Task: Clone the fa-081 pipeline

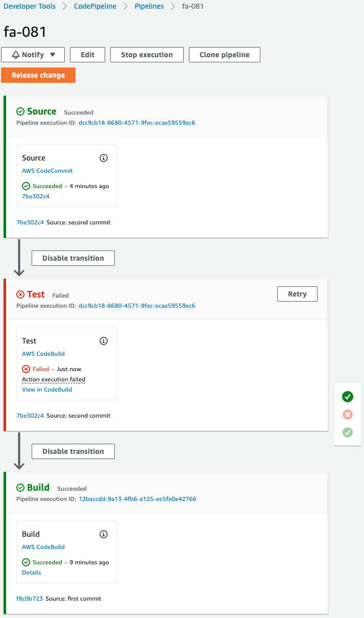Action: click(x=224, y=55)
